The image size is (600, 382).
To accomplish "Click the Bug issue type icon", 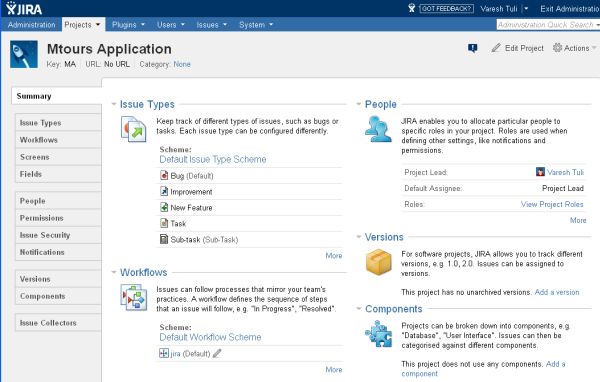I will [164, 175].
